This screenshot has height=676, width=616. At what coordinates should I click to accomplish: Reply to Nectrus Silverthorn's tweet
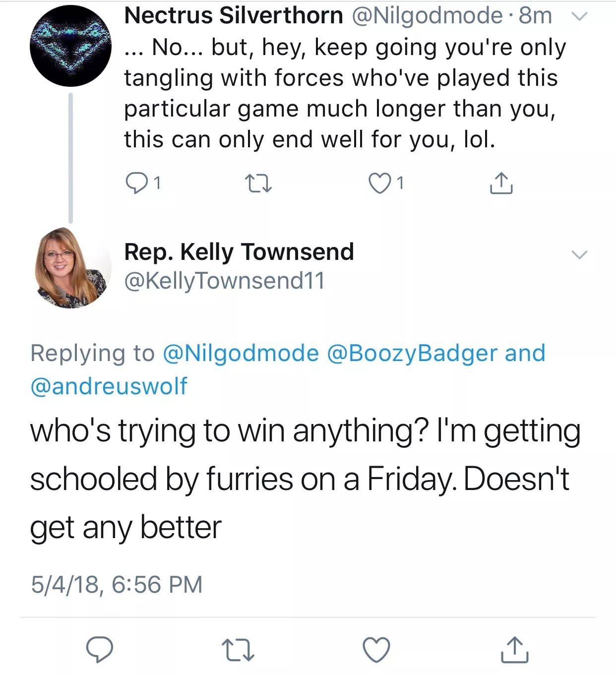coord(135,184)
